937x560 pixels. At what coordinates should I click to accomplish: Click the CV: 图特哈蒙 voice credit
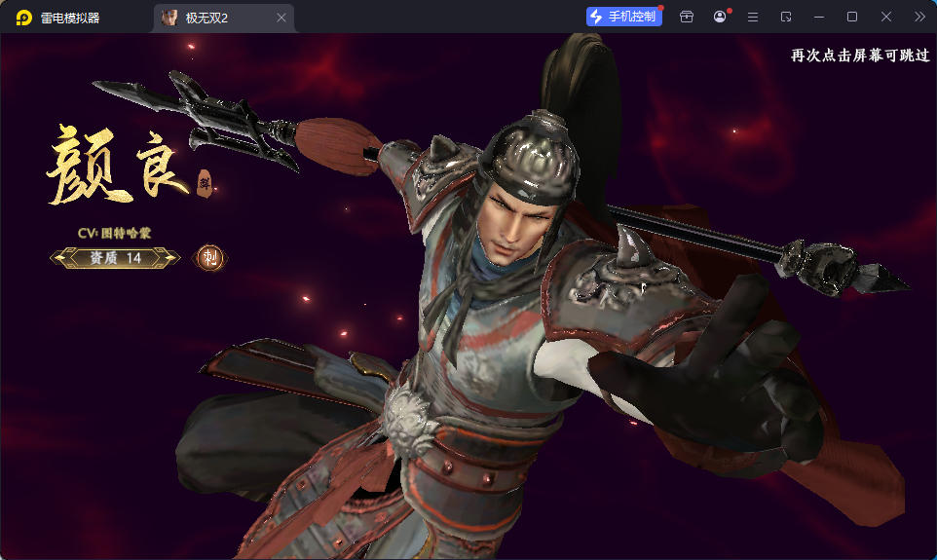coord(115,234)
